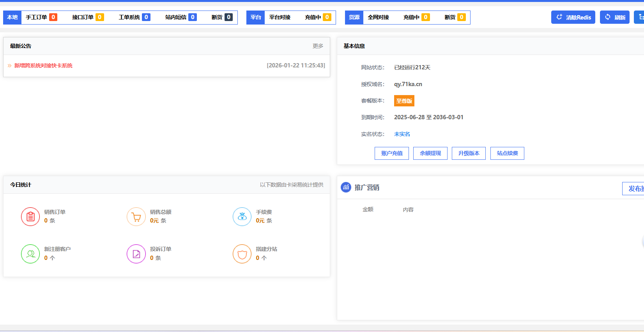Click the 未实名 status link

(402, 134)
